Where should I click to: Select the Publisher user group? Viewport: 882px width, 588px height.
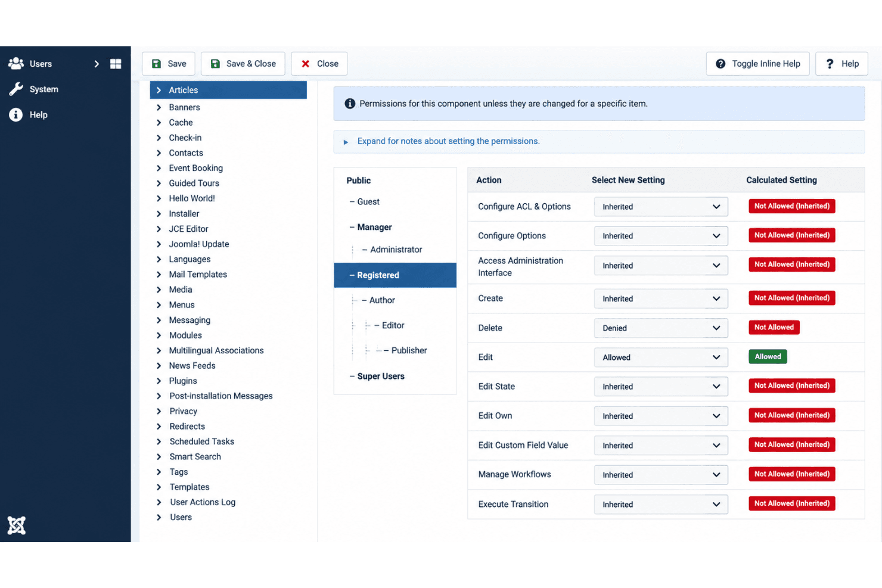click(409, 350)
